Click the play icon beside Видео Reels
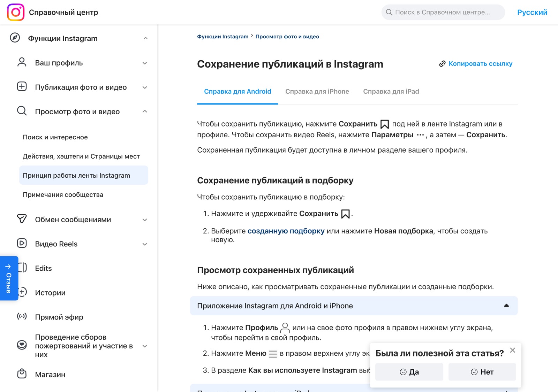Viewport: 558px width, 392px height. tap(22, 243)
